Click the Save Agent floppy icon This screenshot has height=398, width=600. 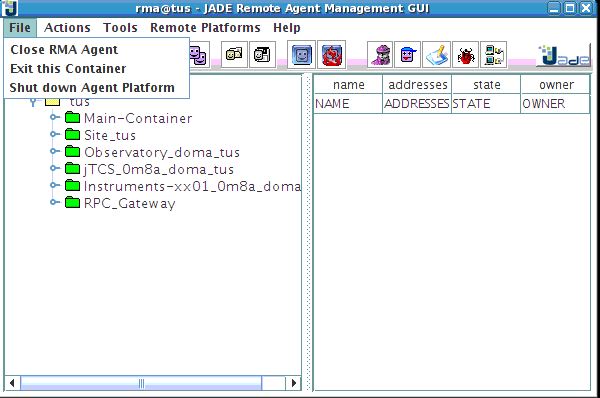pyautogui.click(x=262, y=55)
